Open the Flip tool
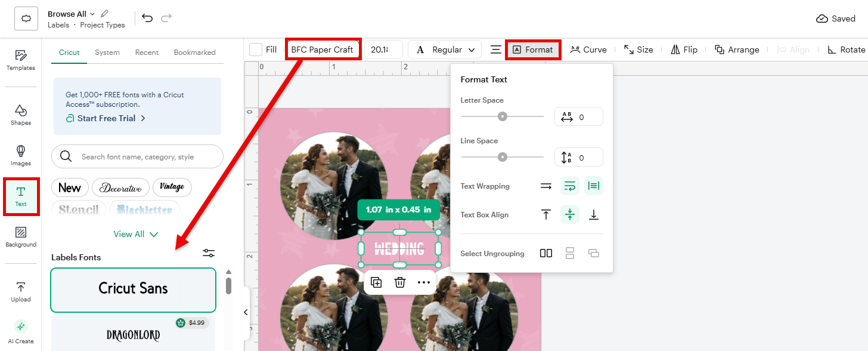This screenshot has height=351, width=868. tap(684, 50)
